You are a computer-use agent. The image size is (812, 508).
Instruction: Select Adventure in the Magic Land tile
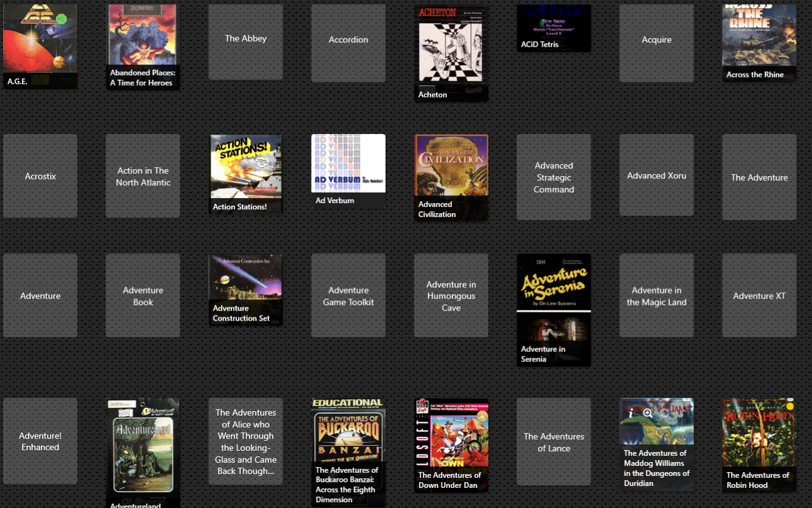click(x=657, y=295)
